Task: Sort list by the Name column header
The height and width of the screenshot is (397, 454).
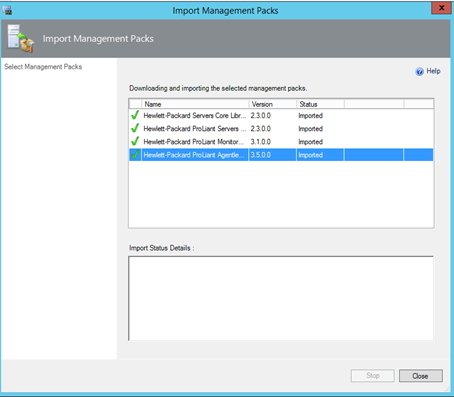Action: 195,104
